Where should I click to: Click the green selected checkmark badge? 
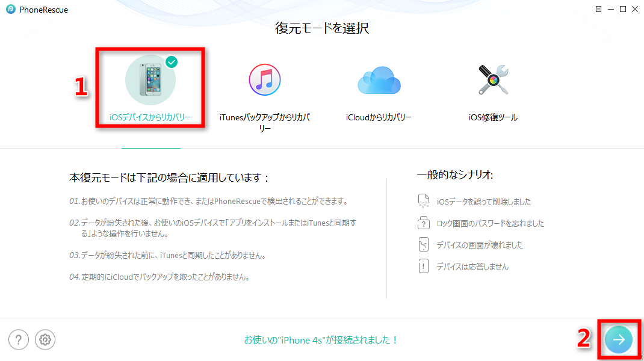click(x=172, y=62)
